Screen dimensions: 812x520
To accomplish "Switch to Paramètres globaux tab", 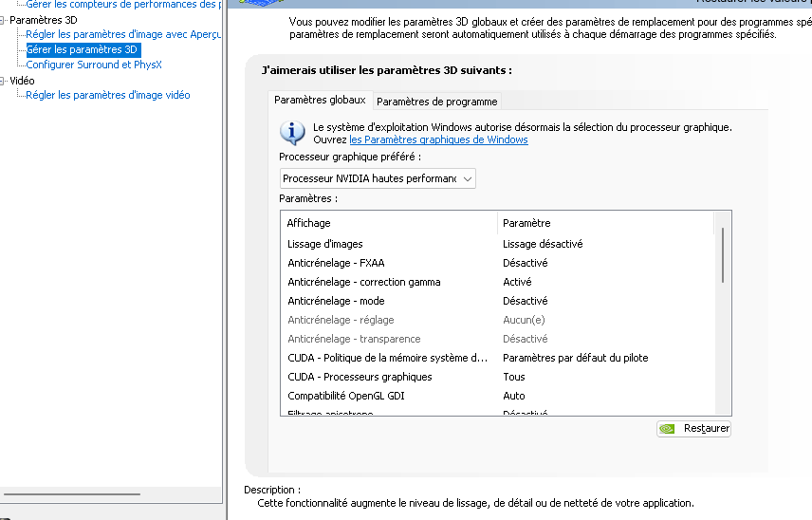I will [x=320, y=100].
